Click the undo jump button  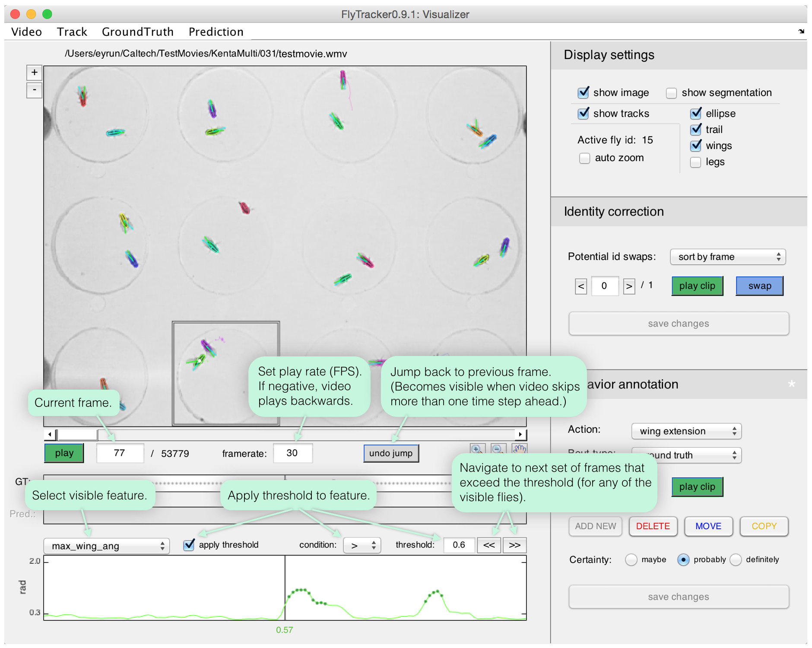391,453
